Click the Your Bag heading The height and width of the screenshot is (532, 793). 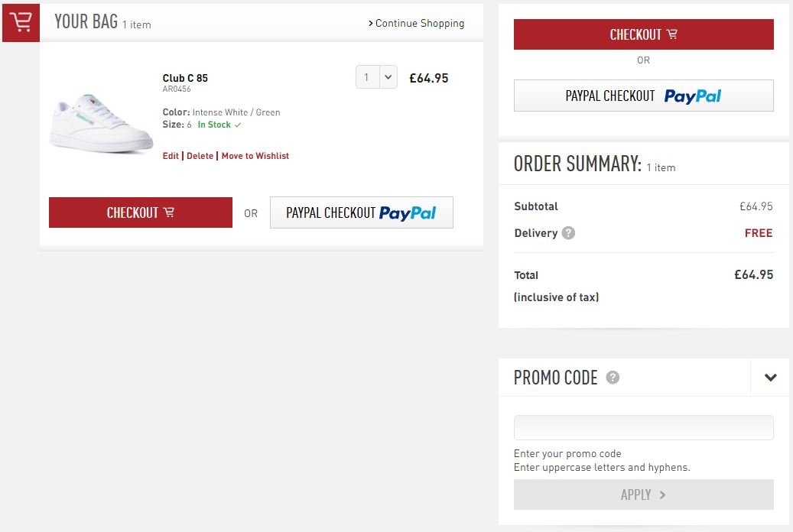tap(86, 22)
